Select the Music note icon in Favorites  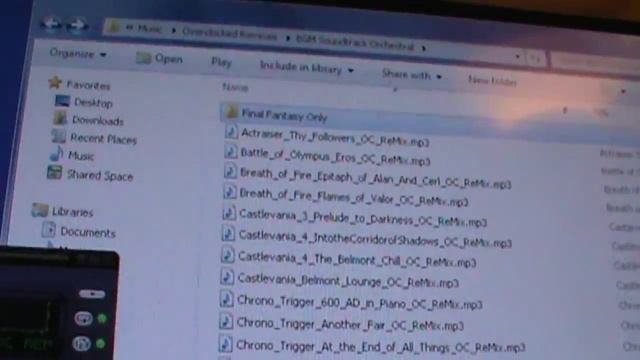pos(56,154)
